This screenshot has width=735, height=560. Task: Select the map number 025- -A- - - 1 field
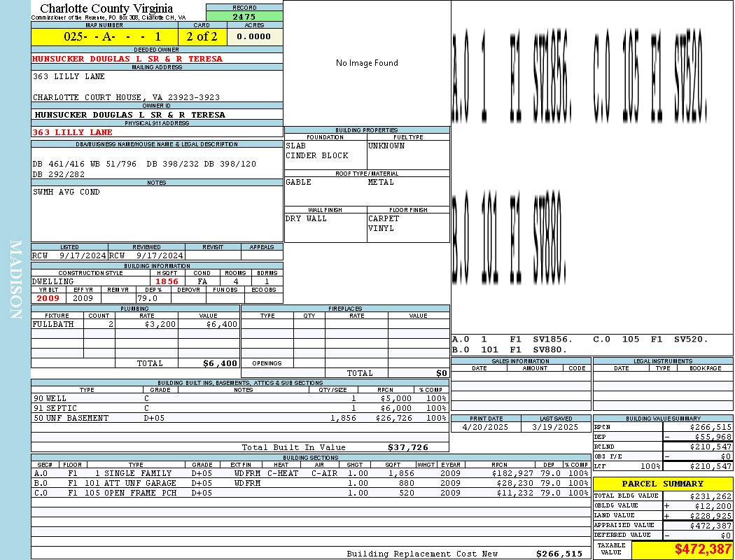[104, 36]
